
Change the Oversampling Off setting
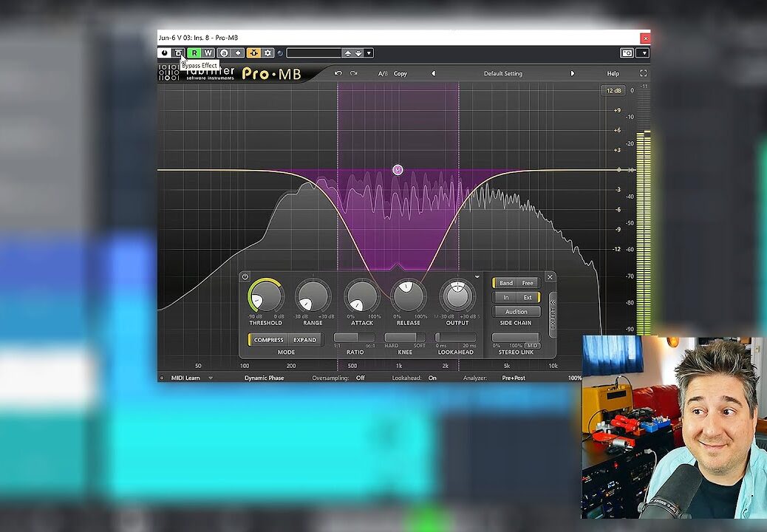(361, 378)
